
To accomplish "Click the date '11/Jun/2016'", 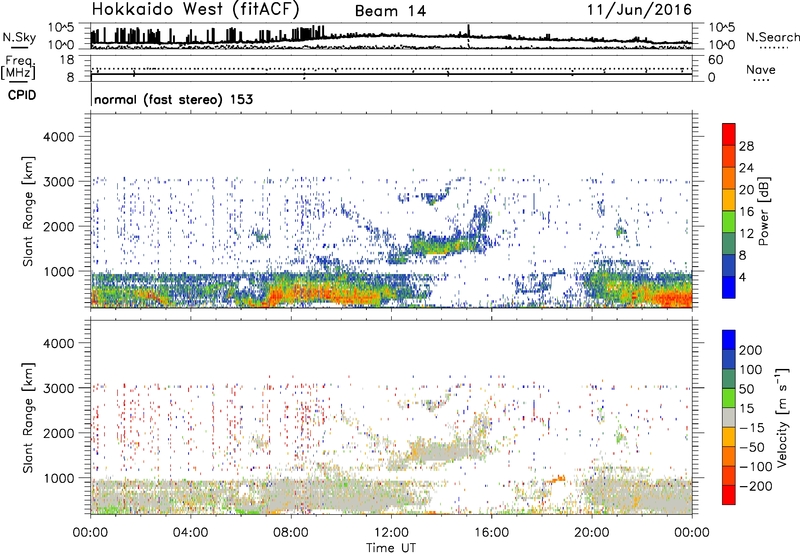I will [639, 10].
